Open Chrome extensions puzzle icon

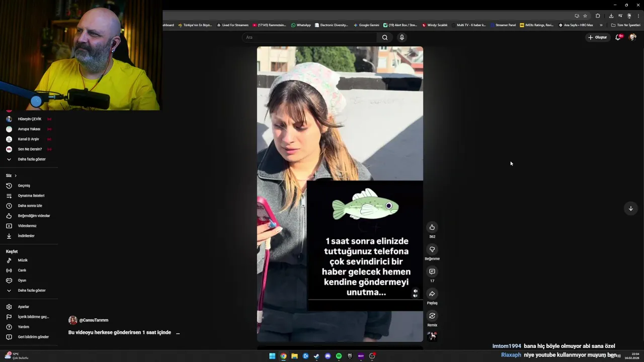click(x=598, y=16)
